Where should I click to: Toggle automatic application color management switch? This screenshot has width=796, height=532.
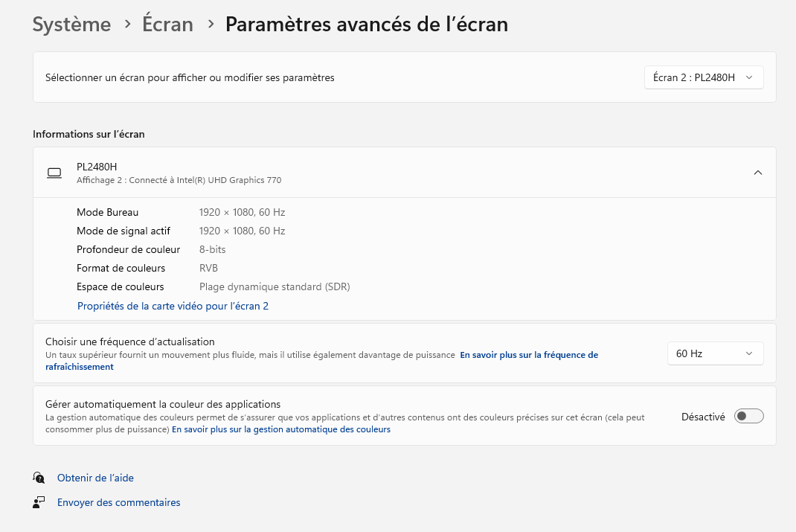[748, 417]
